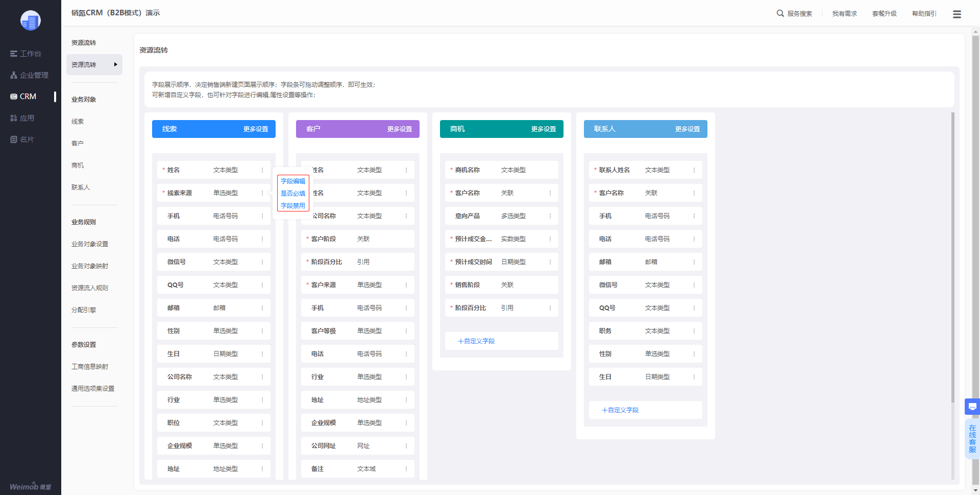Open more options for 联系人 手机 field
Screen dimensions: 980x495
click(x=694, y=216)
